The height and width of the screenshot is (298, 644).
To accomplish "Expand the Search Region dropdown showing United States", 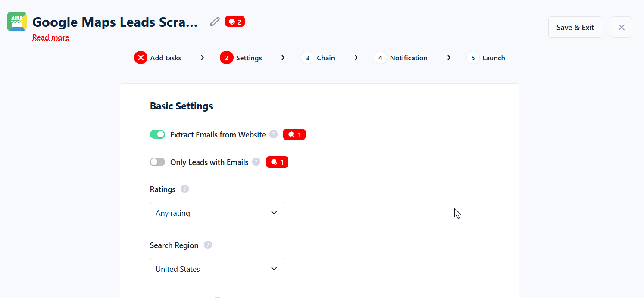I will tap(217, 269).
